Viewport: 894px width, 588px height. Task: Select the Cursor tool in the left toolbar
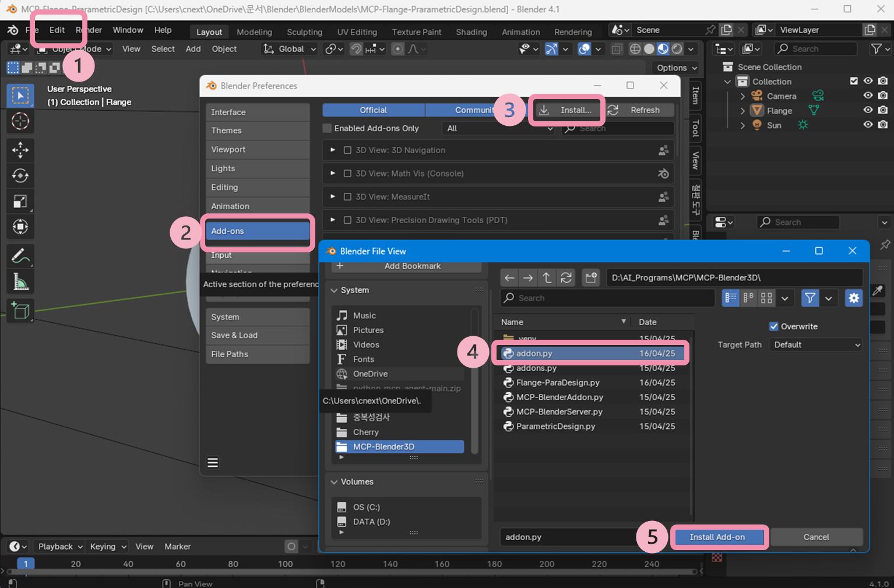[x=20, y=121]
